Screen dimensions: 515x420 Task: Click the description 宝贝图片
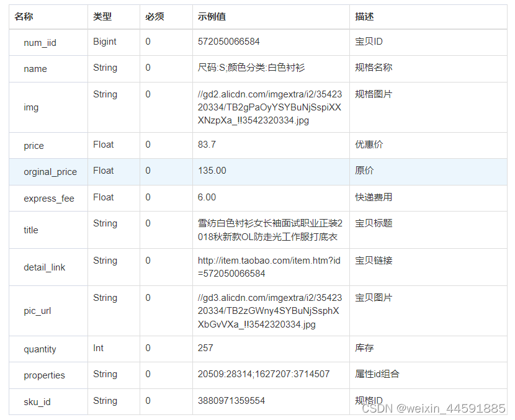(x=374, y=298)
